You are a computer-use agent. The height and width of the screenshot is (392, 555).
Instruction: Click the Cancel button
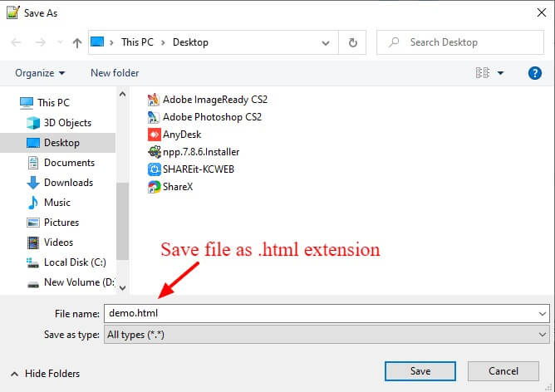point(503,371)
